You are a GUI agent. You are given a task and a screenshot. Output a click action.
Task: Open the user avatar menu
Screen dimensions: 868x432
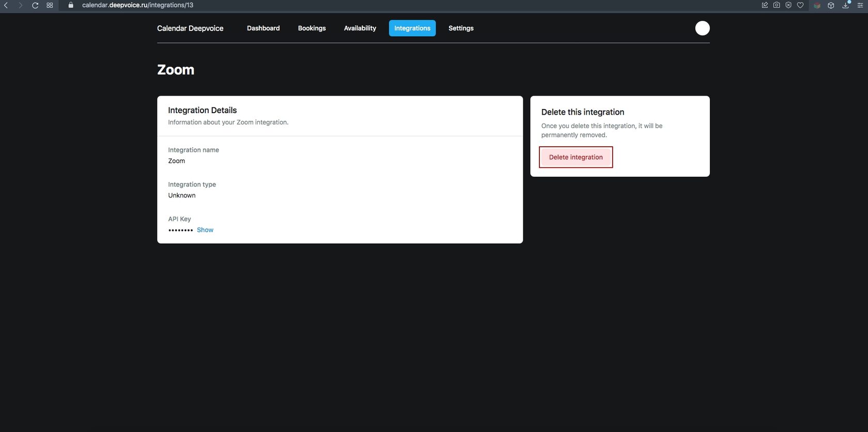(702, 28)
